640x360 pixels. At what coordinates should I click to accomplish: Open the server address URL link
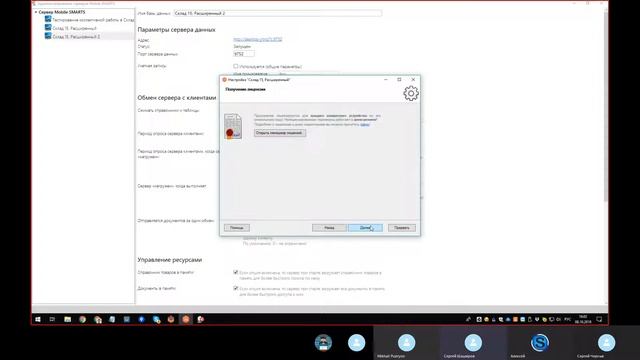coord(258,40)
